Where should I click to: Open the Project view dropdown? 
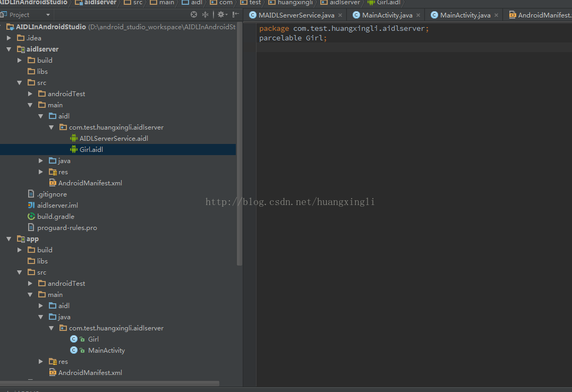tap(48, 15)
